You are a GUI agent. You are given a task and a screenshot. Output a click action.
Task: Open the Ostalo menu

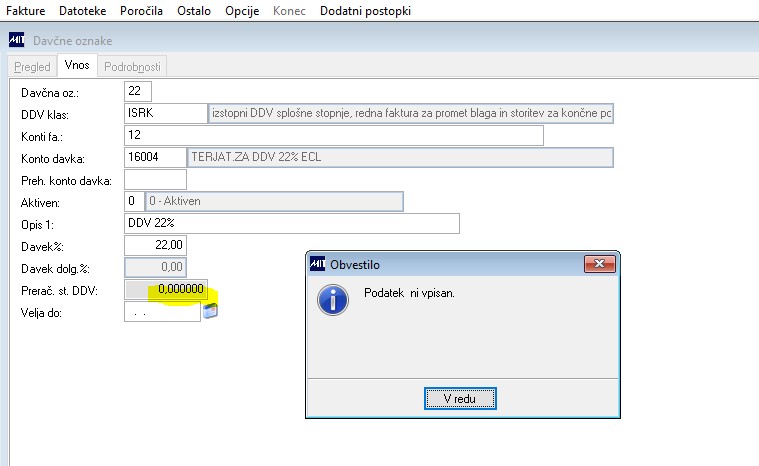pos(194,11)
